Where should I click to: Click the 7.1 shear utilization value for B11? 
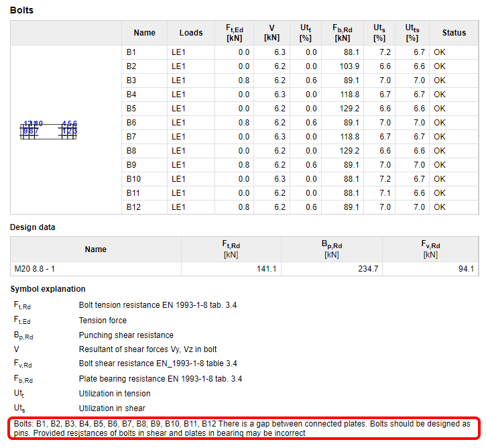point(385,193)
